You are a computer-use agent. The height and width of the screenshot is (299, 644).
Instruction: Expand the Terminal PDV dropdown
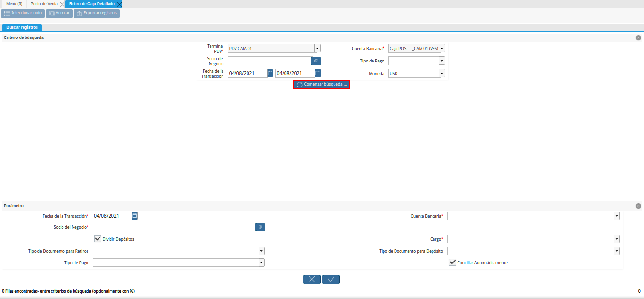(317, 48)
